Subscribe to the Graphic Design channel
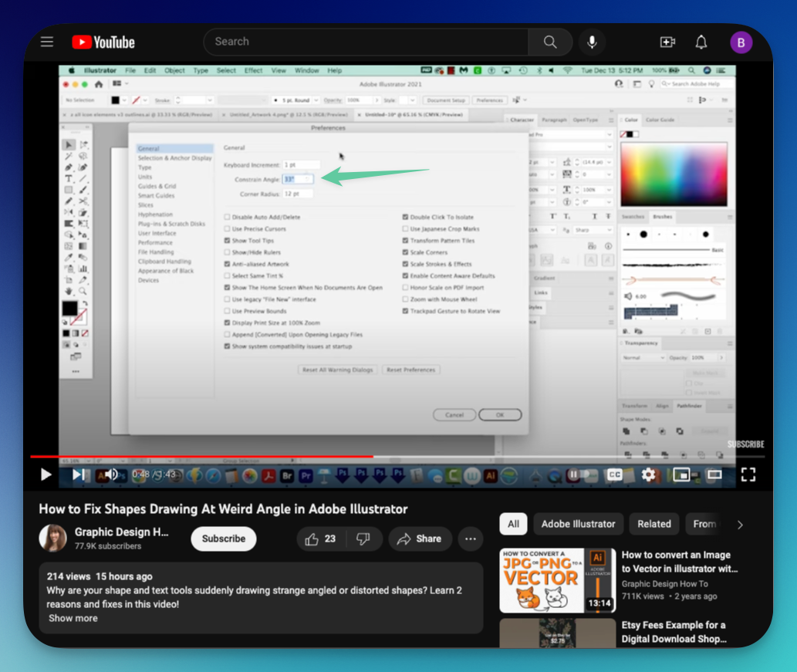Image resolution: width=797 pixels, height=672 pixels. pyautogui.click(x=224, y=539)
